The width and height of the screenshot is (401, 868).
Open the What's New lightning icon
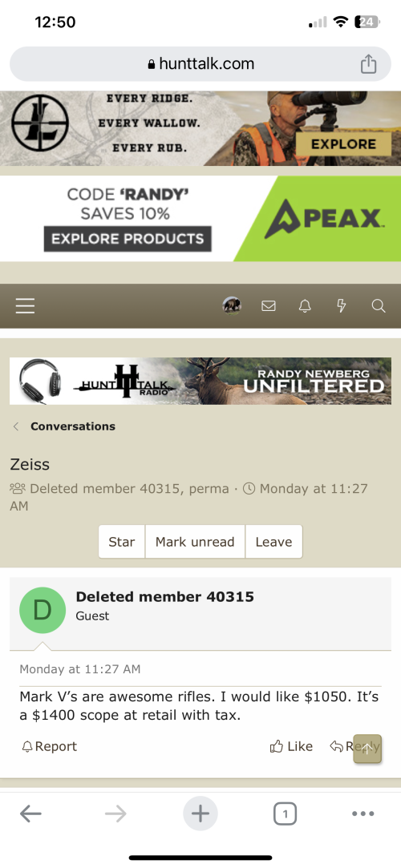click(x=341, y=305)
